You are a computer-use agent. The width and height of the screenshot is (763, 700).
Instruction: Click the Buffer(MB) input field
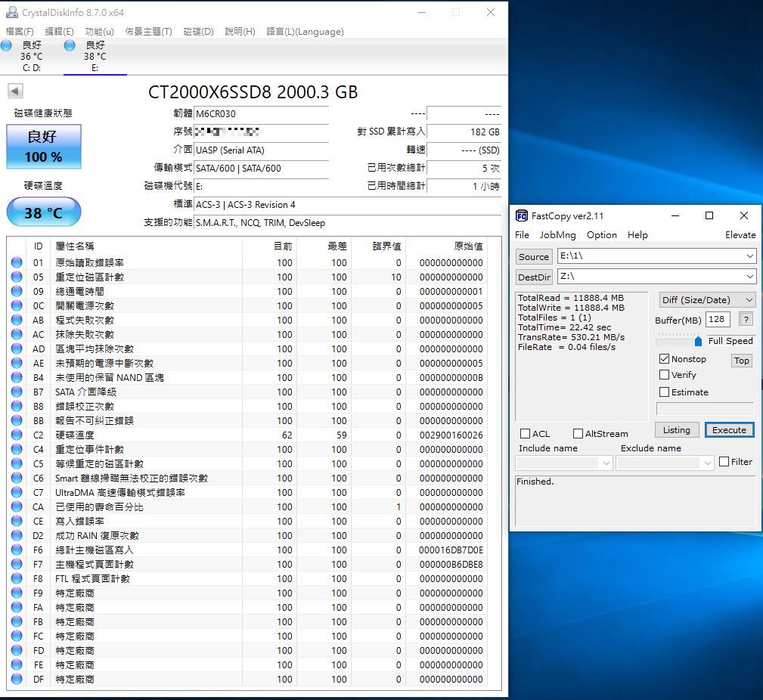718,319
